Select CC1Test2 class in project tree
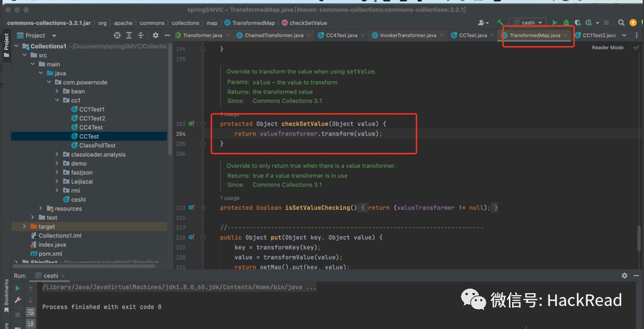Image resolution: width=644 pixels, height=329 pixels. coord(88,118)
